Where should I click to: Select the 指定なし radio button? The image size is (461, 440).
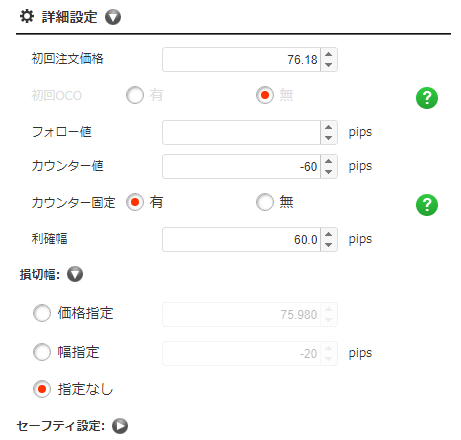tap(42, 389)
